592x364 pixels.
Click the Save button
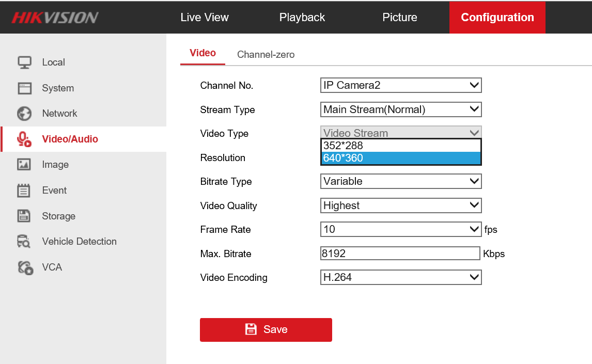click(x=266, y=330)
